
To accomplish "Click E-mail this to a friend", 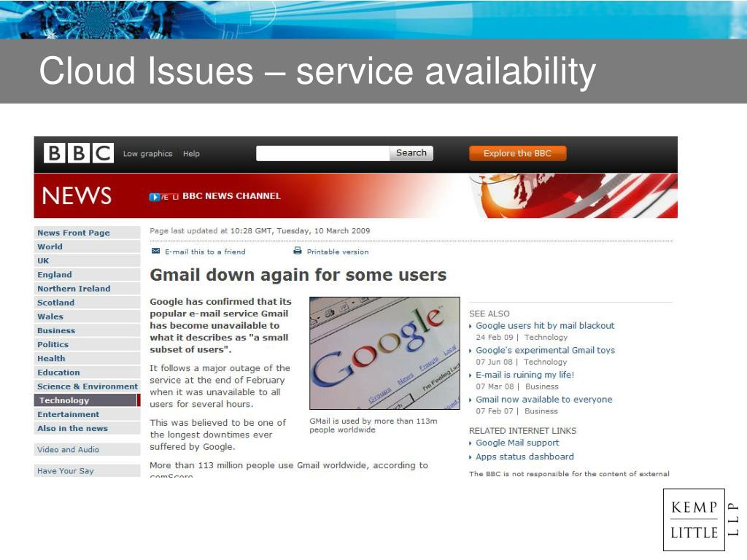I will click(x=205, y=252).
